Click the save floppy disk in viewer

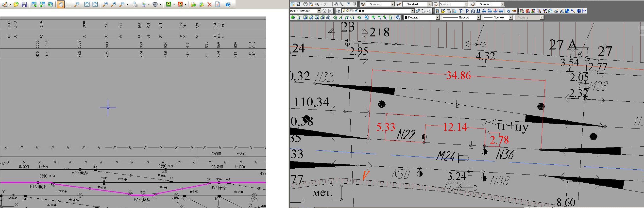(x=24, y=4)
